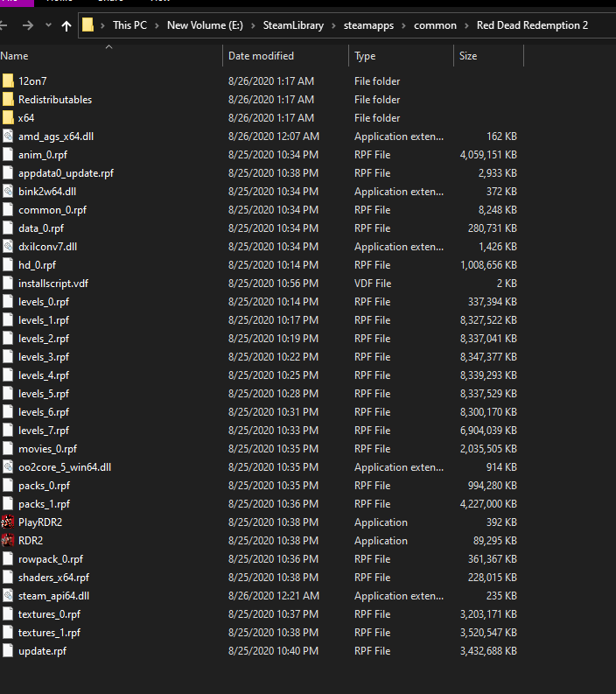Click the VDF File type cell
616x694 pixels.
373,283
